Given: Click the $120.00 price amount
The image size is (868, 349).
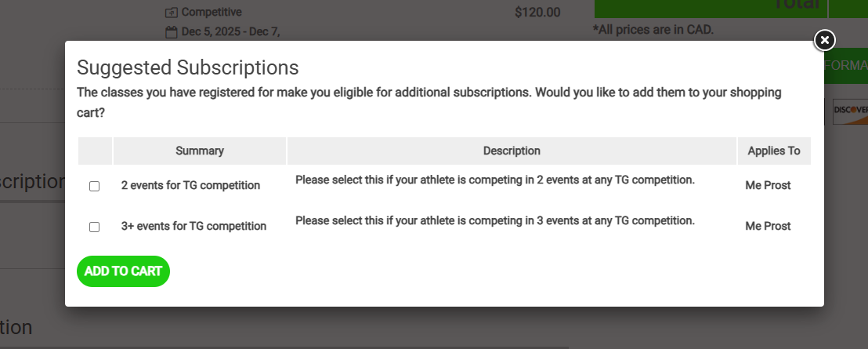Looking at the screenshot, I should click(537, 13).
